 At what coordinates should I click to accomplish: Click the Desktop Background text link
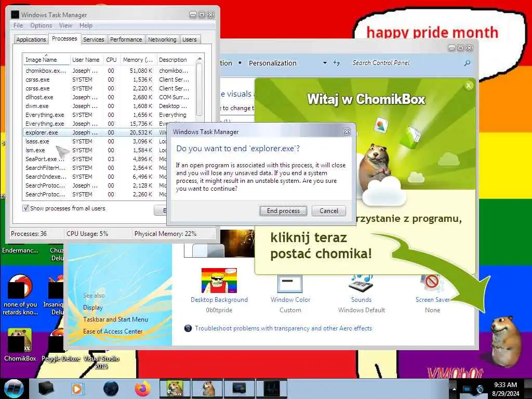click(219, 300)
